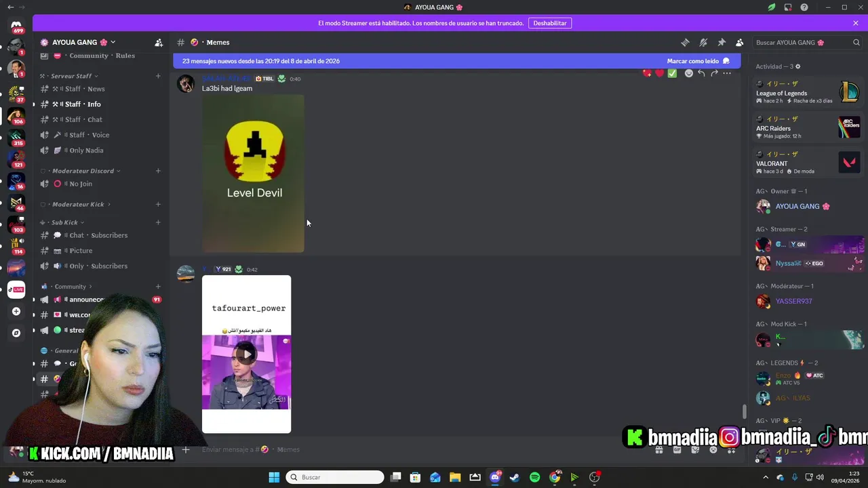Open pinned messages icon

[x=722, y=42]
